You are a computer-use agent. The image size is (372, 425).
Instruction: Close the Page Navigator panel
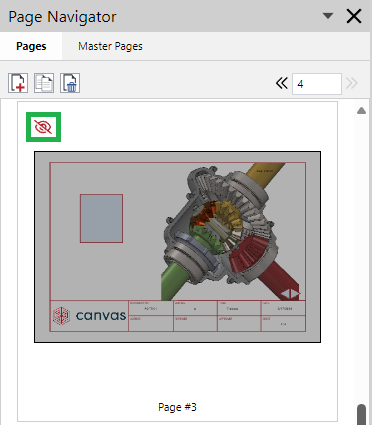354,16
